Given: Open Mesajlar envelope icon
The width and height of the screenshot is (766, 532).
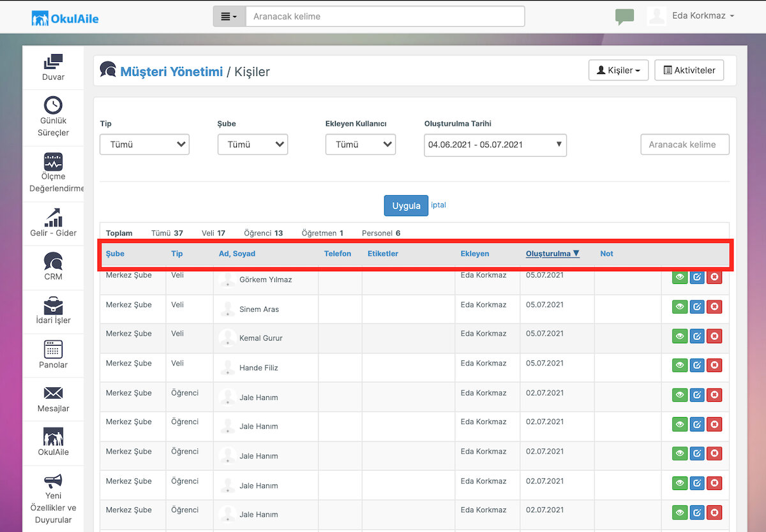Looking at the screenshot, I should pos(54,393).
